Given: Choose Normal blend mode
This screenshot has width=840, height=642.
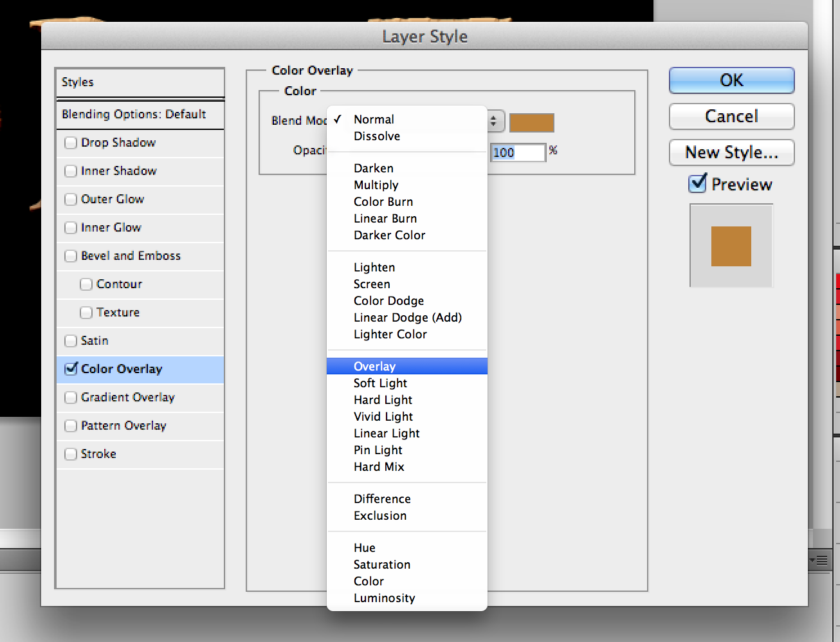Looking at the screenshot, I should coord(406,120).
